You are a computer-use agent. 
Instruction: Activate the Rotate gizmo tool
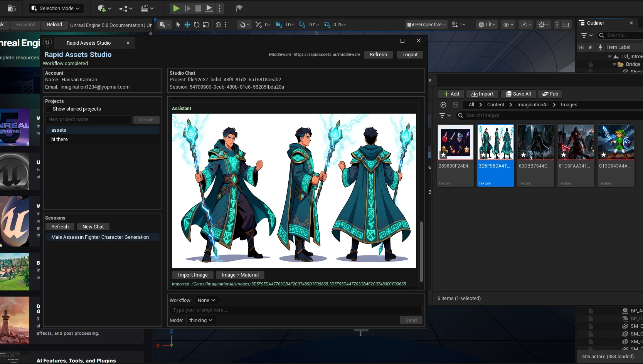197,25
